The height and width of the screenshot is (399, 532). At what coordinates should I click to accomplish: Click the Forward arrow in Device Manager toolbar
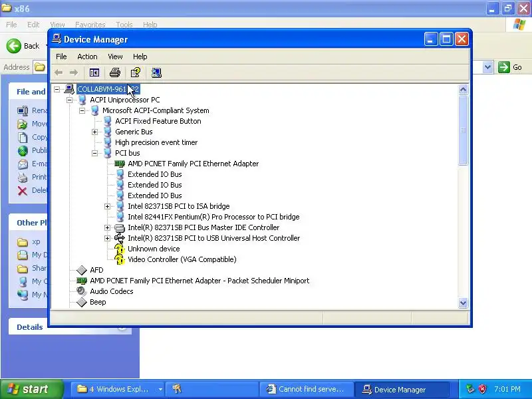[x=74, y=72]
